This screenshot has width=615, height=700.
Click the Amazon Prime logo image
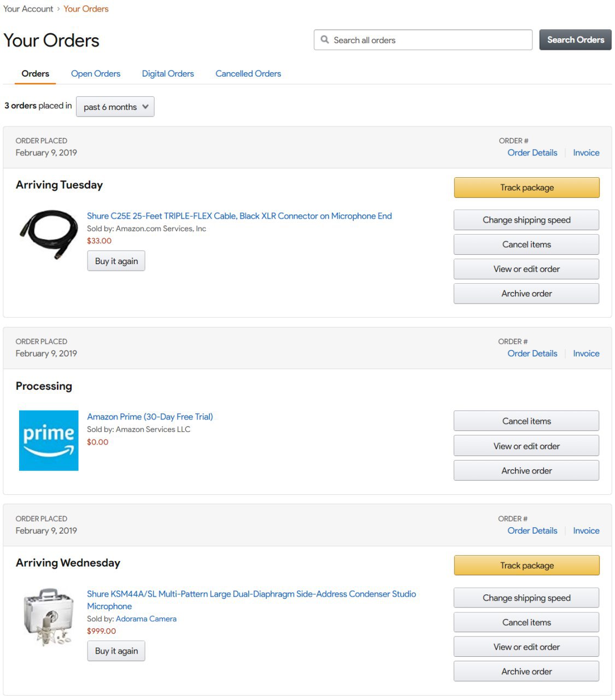49,440
